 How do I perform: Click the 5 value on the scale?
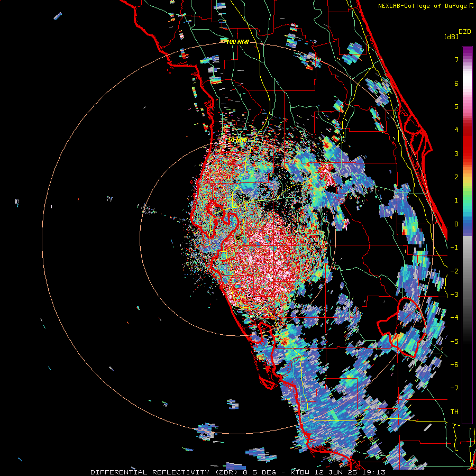[456, 106]
